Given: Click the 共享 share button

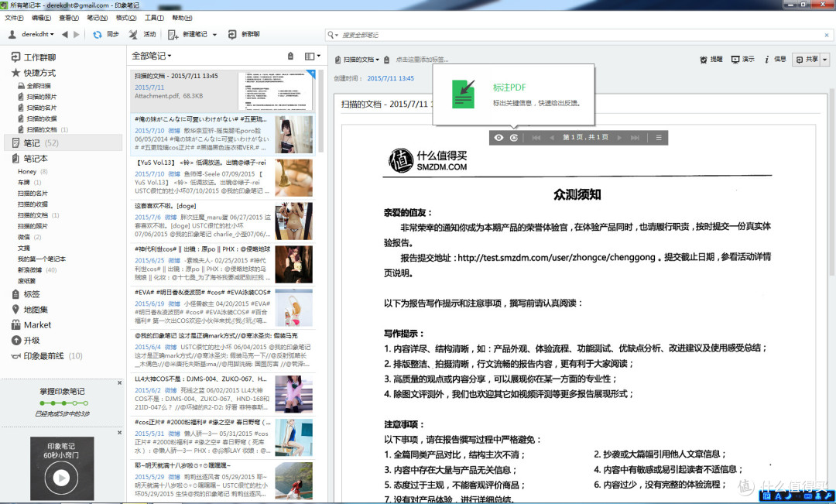Looking at the screenshot, I should [807, 60].
